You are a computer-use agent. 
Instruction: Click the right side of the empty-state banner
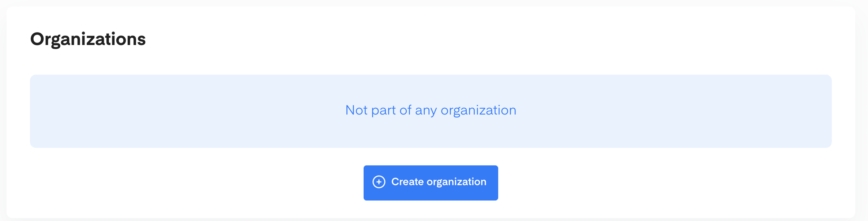tap(713, 111)
